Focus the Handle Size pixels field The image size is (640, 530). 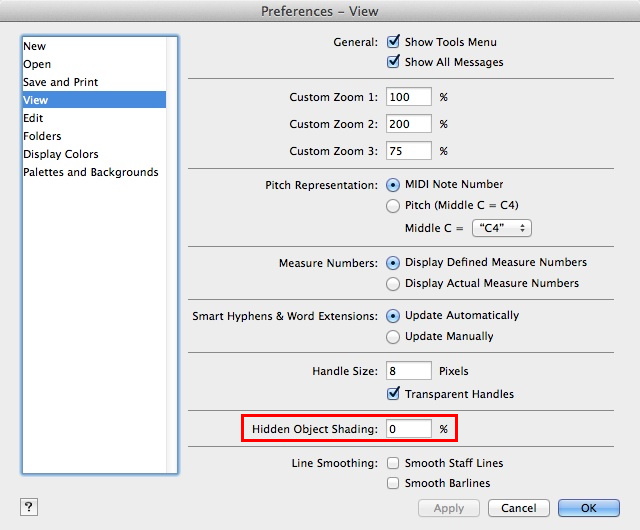pyautogui.click(x=408, y=371)
